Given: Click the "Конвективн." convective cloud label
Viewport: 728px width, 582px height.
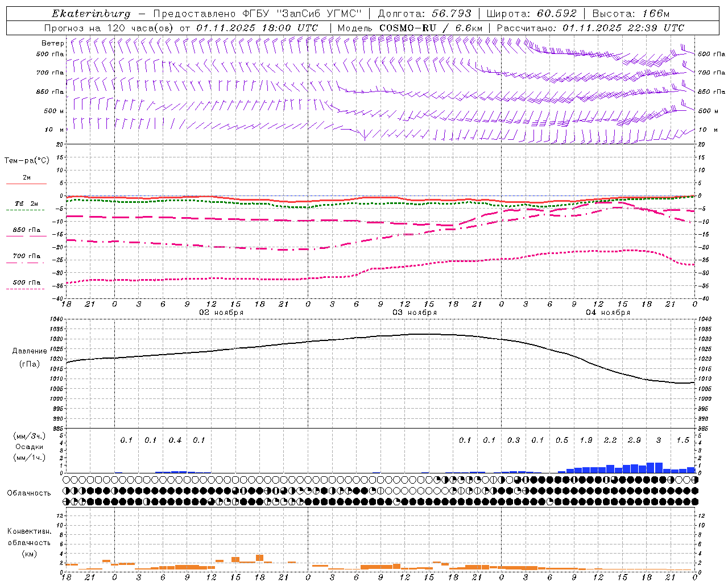Looking at the screenshot, I should (29, 531).
